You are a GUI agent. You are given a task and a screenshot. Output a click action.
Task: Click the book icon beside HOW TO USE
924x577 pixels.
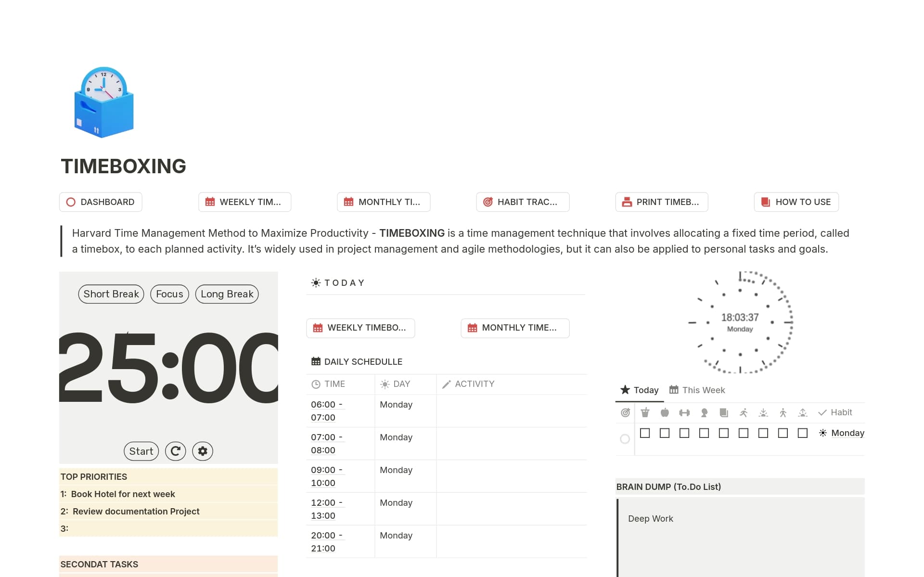[766, 202]
